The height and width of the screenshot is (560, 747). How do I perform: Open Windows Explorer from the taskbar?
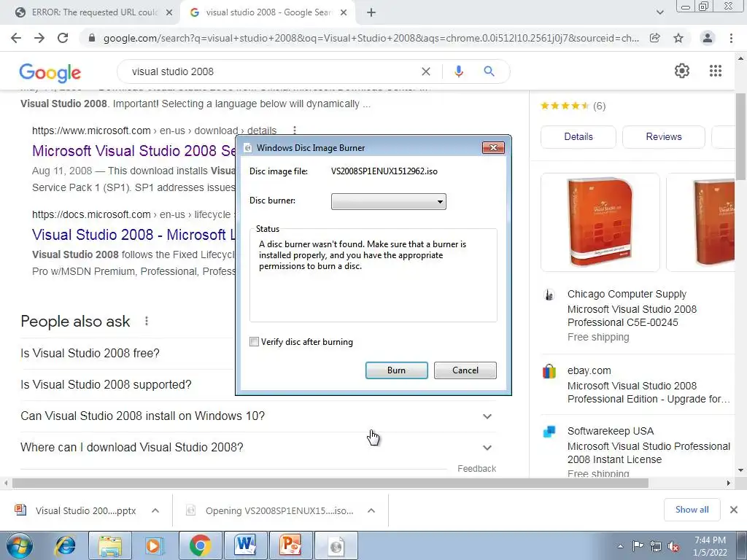(110, 545)
